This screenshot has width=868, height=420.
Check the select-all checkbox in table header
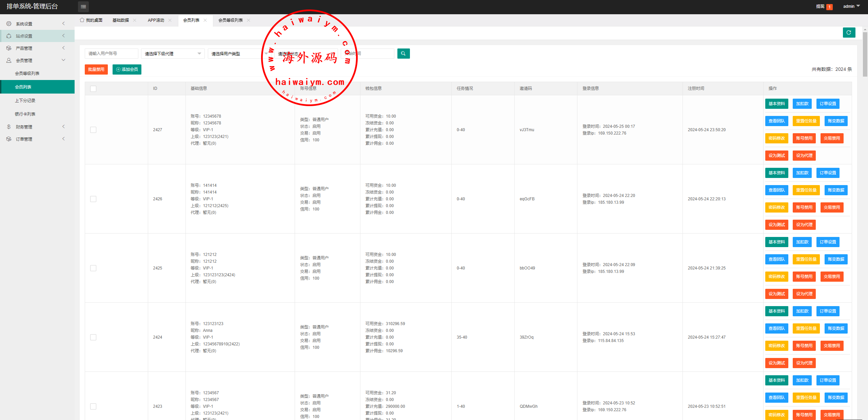pos(93,89)
